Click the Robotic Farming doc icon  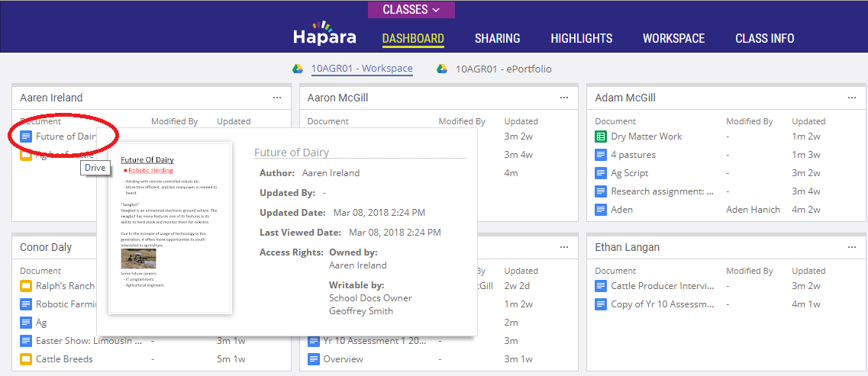[25, 304]
